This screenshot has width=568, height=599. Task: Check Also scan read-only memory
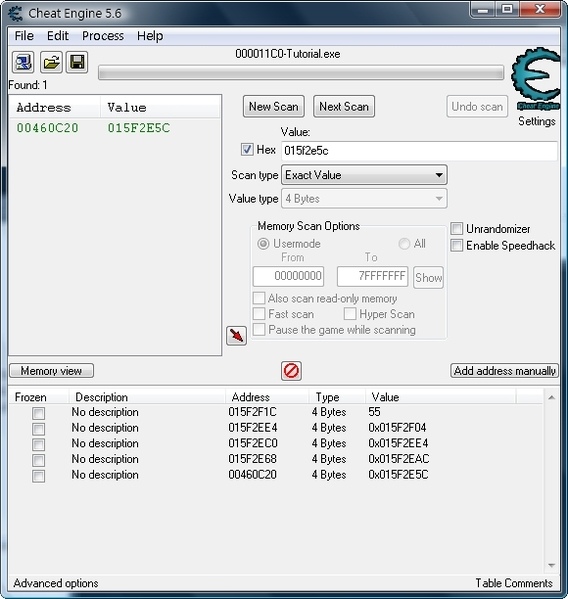[x=259, y=298]
